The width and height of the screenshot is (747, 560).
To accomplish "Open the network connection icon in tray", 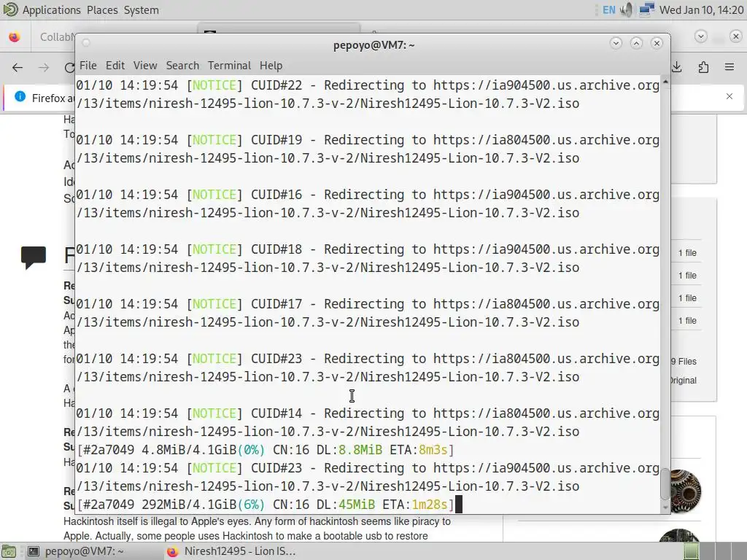I will point(646,10).
